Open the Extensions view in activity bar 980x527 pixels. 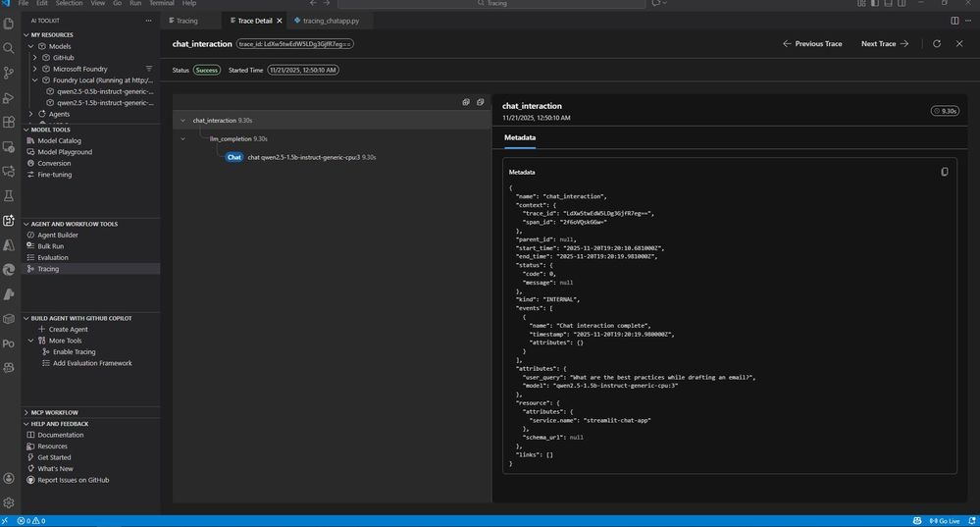9,123
